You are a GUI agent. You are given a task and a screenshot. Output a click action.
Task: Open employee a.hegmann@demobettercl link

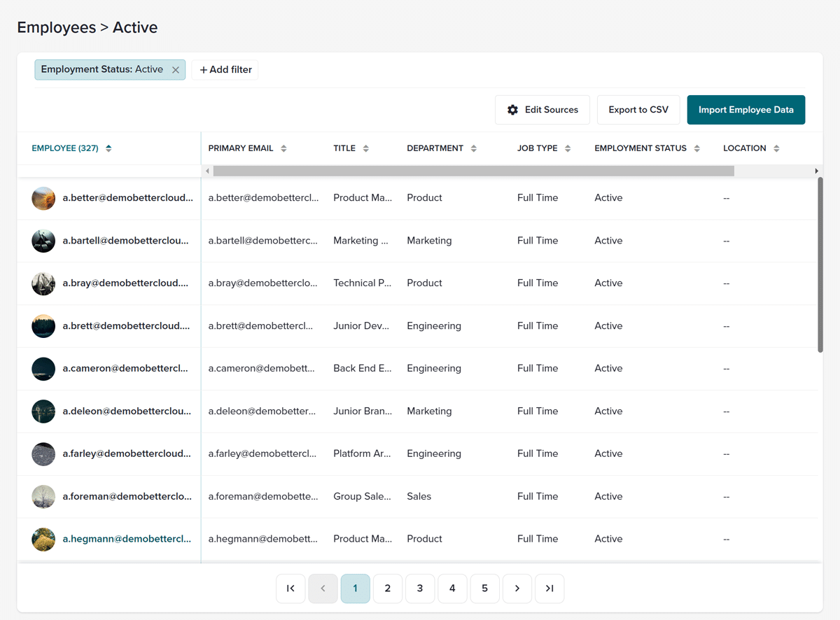click(x=127, y=540)
